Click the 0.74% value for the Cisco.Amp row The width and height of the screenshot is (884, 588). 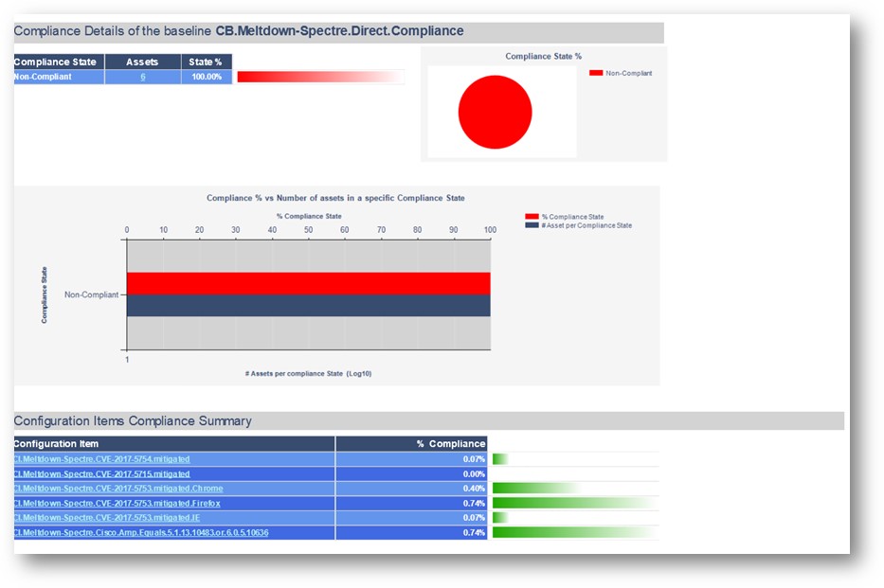tap(474, 532)
